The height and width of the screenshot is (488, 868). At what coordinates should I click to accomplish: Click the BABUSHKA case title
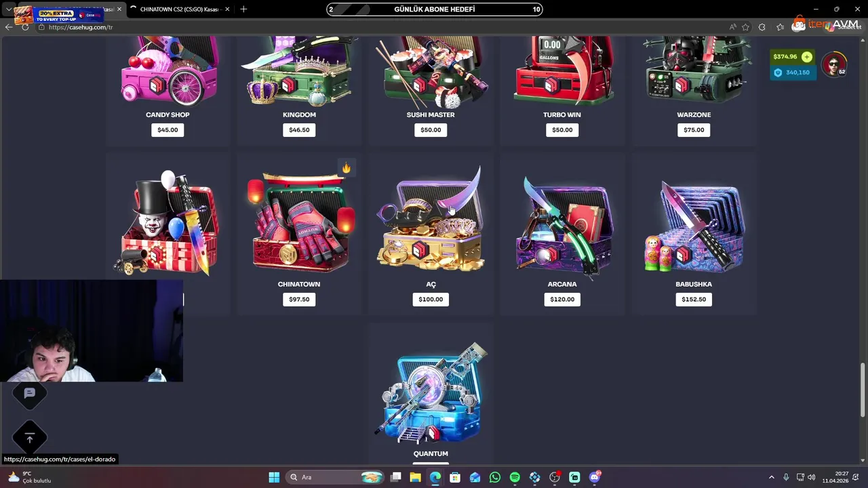click(x=694, y=284)
